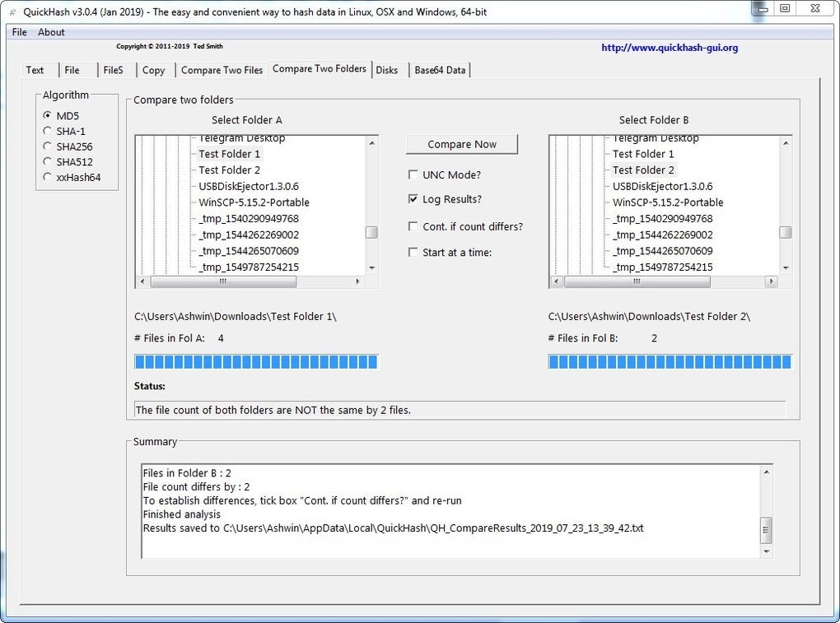This screenshot has height=623, width=840.
Task: Switch to the Compare Two Files tab
Action: (221, 70)
